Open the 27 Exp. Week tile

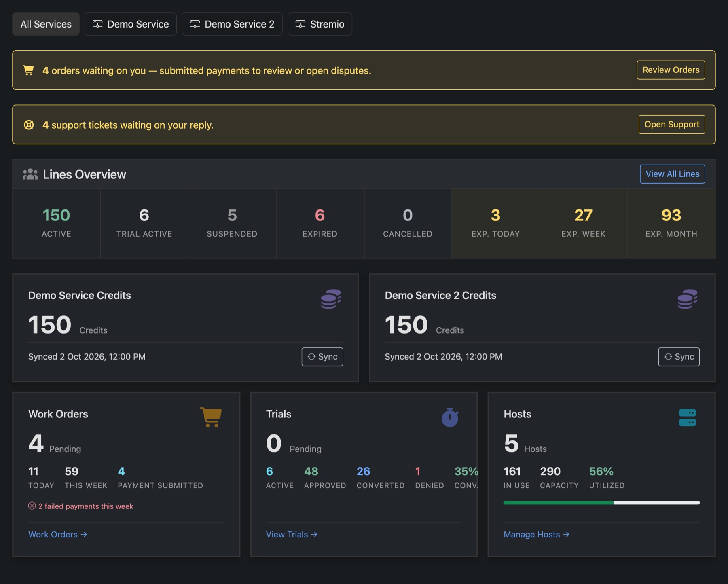583,224
